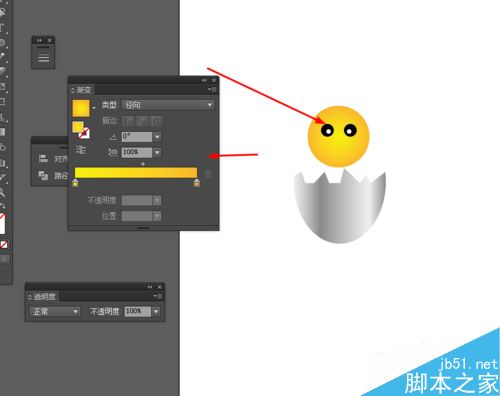
Task: Switch to the 透明度 Transparency tab
Action: tap(42, 296)
